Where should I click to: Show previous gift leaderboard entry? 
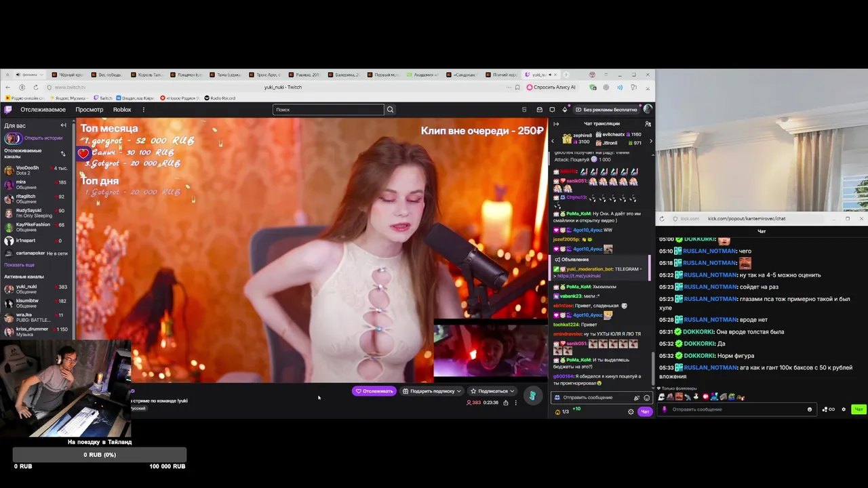pos(552,141)
